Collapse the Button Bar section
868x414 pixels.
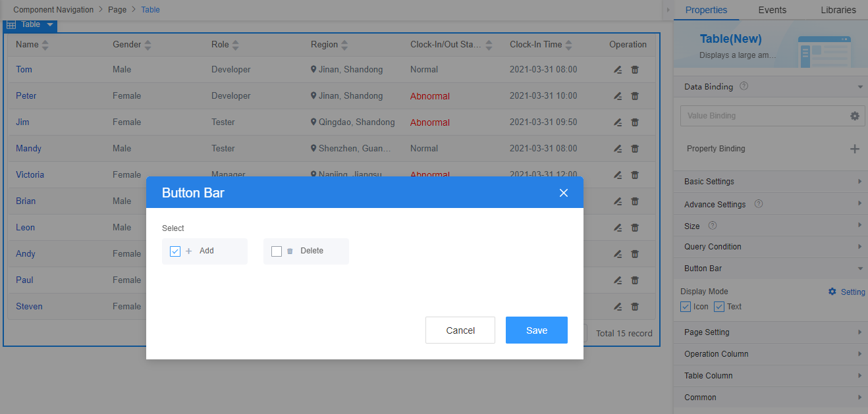point(771,269)
